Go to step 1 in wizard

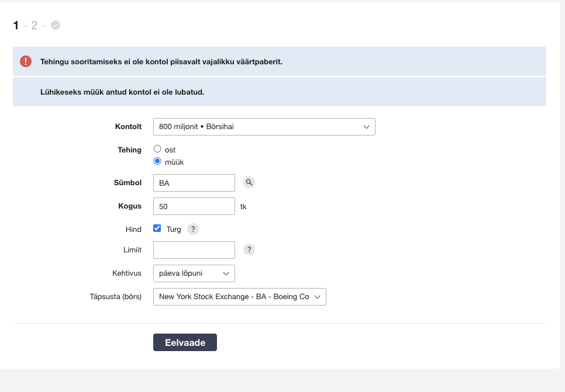(x=16, y=25)
